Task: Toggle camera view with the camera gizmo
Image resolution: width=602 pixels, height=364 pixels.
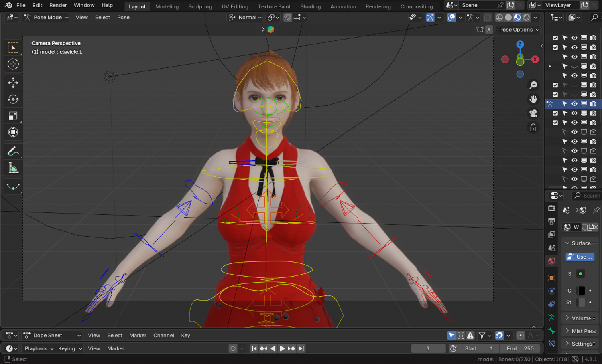Action: [533, 113]
